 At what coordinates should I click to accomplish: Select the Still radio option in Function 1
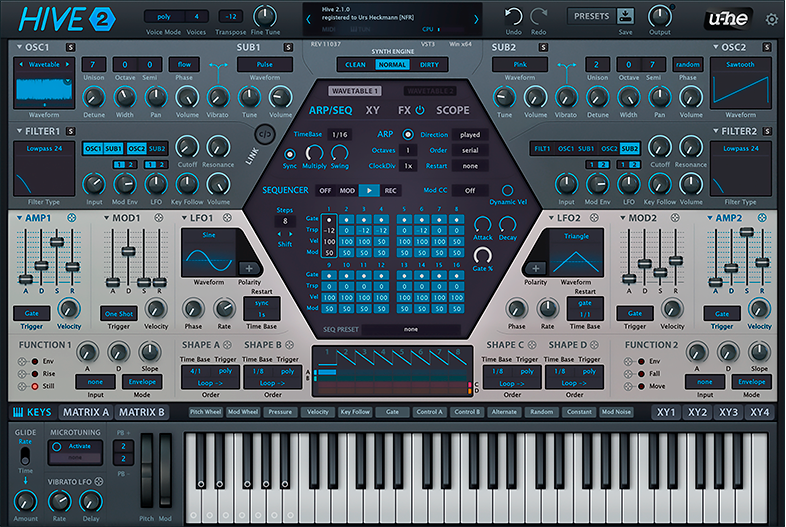coord(36,385)
